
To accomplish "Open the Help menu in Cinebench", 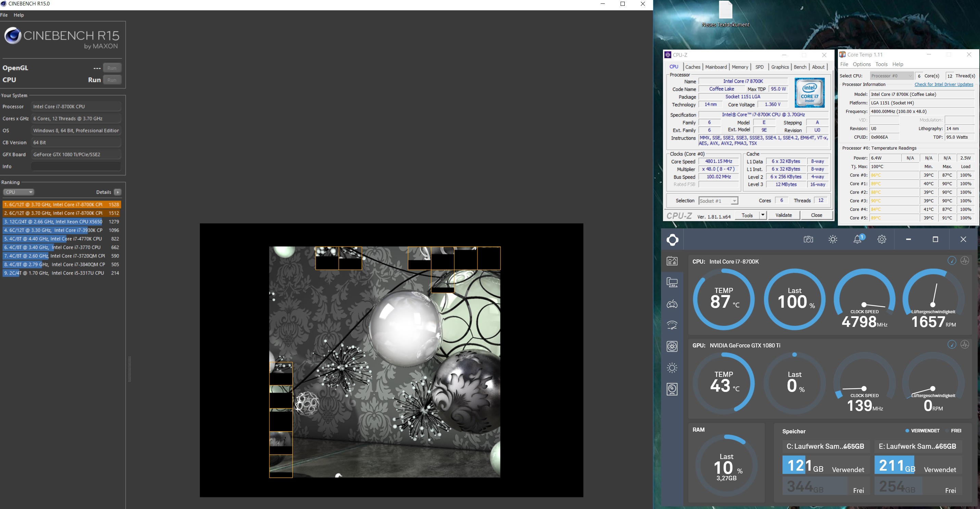I will (18, 15).
